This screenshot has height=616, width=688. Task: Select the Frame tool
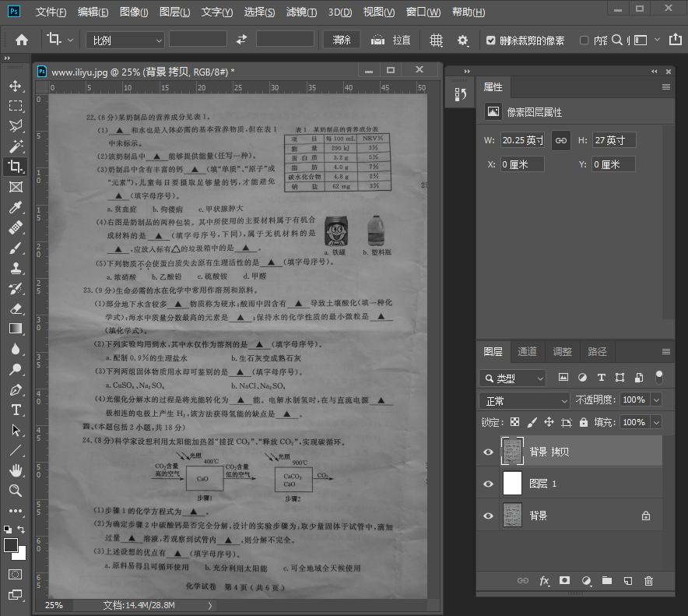click(x=16, y=187)
